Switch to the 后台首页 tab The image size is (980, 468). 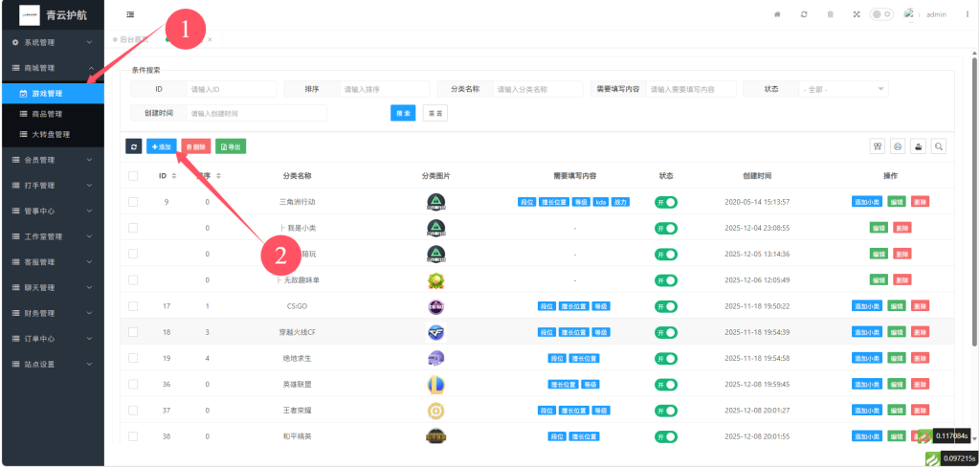(130, 39)
